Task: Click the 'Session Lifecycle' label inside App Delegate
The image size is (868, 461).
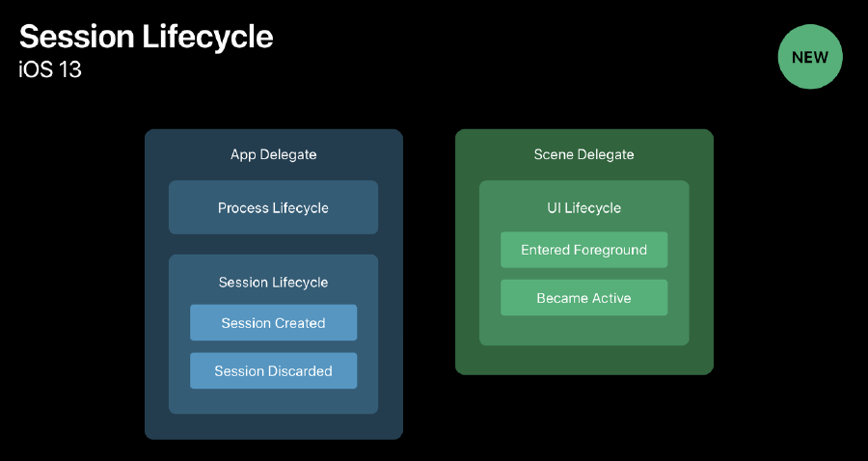Action: point(274,283)
